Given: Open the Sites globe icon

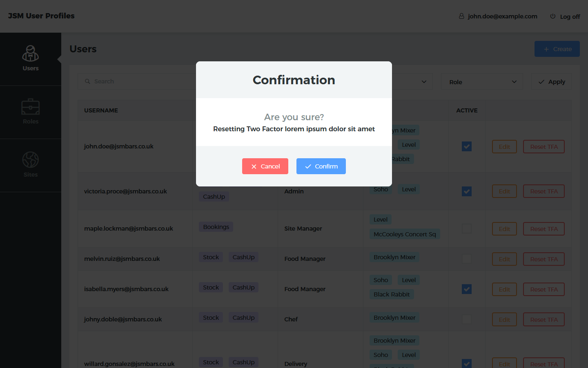Looking at the screenshot, I should coord(31,160).
